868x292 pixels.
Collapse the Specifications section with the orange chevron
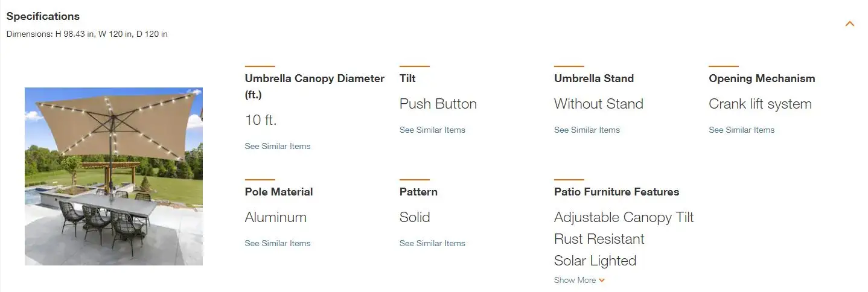(850, 24)
